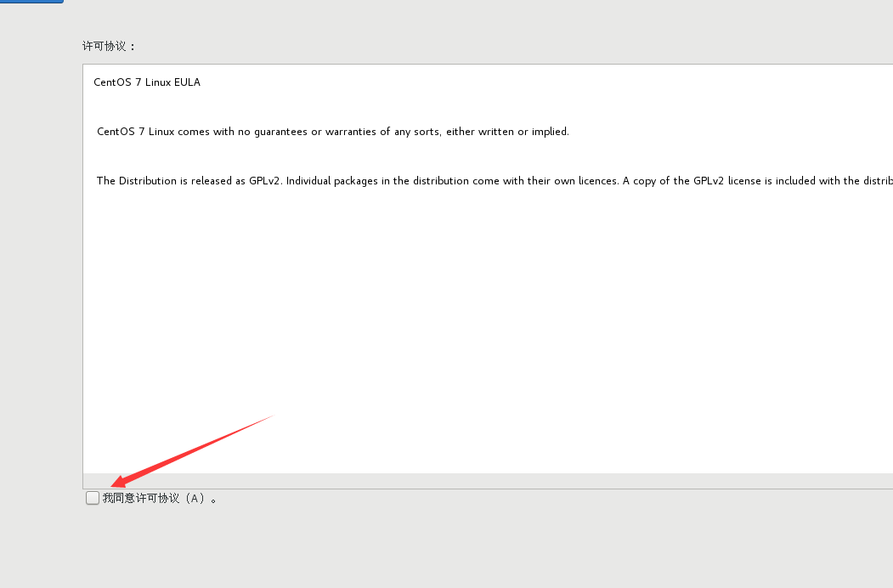Click the license box horizontal scrollbar track
This screenshot has height=588, width=893.
488,481
